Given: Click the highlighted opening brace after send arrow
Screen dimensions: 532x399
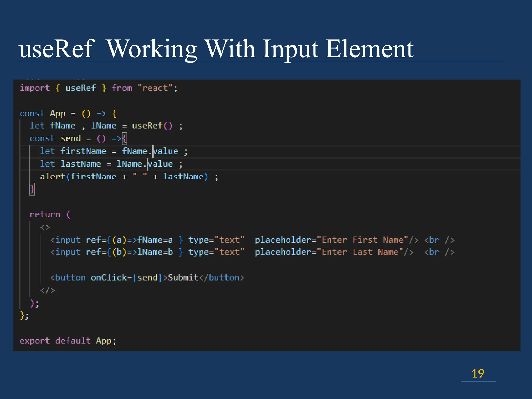Looking at the screenshot, I should [x=124, y=138].
